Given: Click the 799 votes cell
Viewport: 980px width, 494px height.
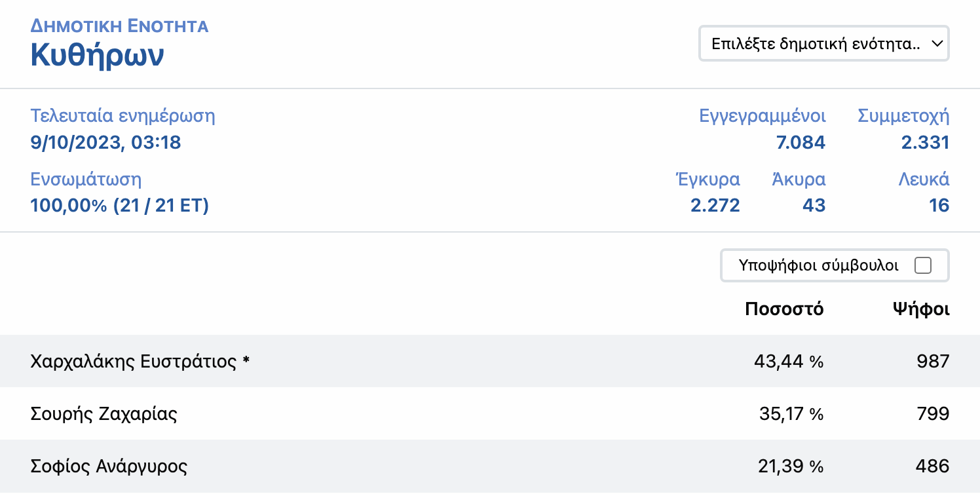Looking at the screenshot, I should tap(933, 413).
